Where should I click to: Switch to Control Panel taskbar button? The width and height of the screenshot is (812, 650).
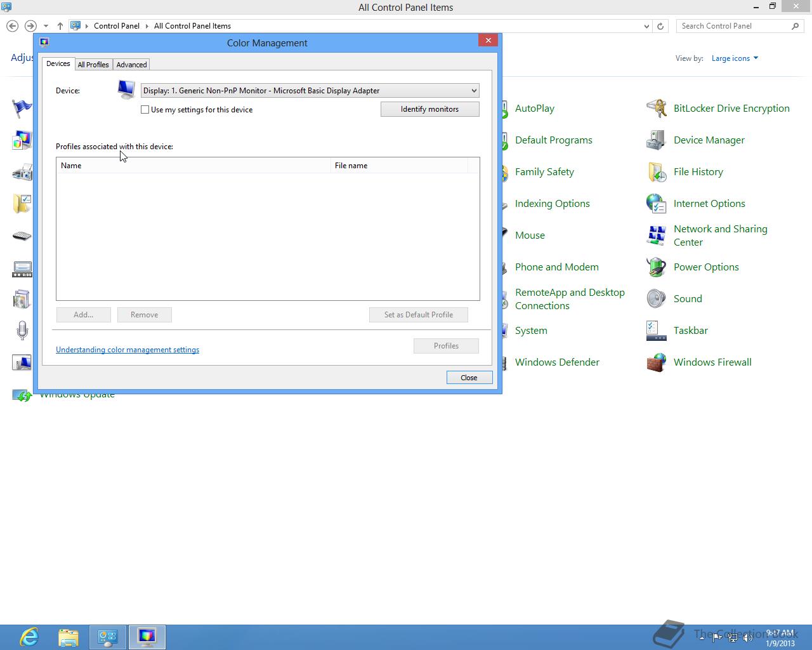click(x=108, y=637)
